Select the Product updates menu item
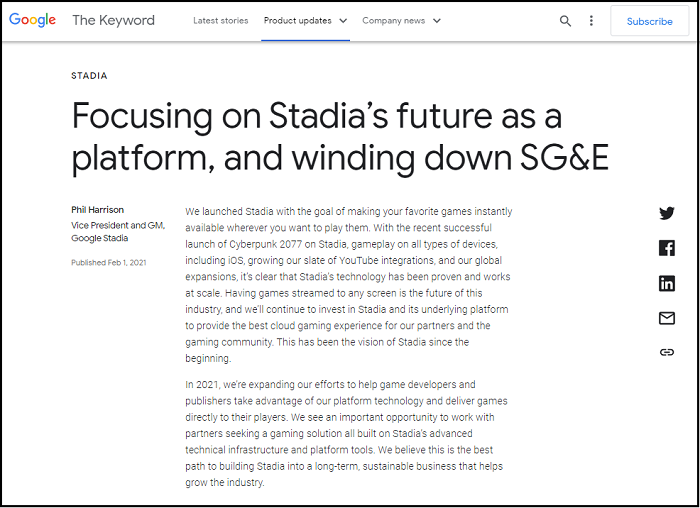The width and height of the screenshot is (700, 508). pyautogui.click(x=298, y=21)
